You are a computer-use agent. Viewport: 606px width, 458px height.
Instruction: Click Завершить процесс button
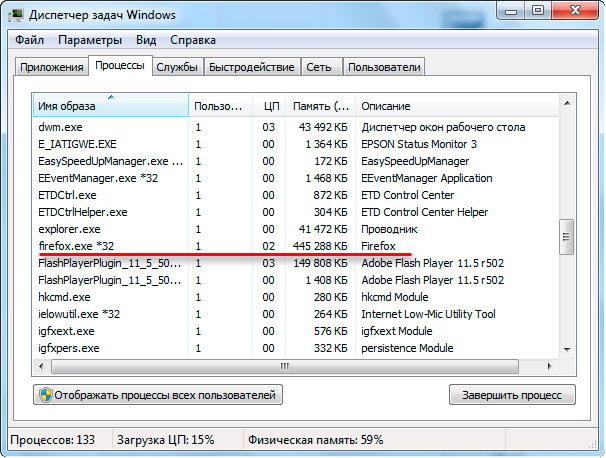512,395
